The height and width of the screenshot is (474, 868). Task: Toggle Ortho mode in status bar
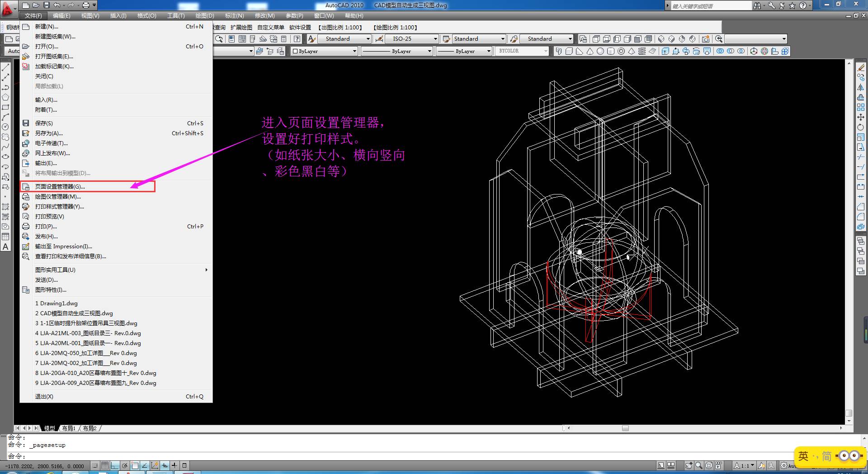click(115, 465)
